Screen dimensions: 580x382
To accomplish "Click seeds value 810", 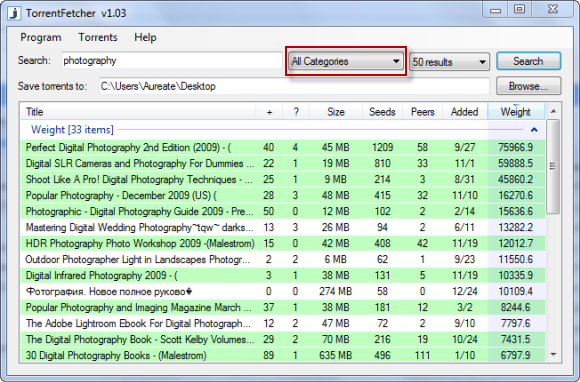I will tap(382, 163).
